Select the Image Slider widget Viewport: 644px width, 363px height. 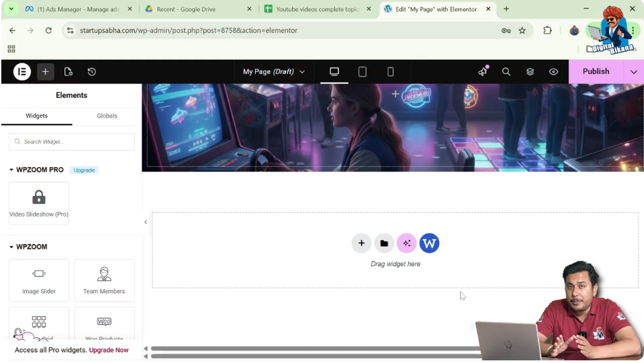[39, 280]
